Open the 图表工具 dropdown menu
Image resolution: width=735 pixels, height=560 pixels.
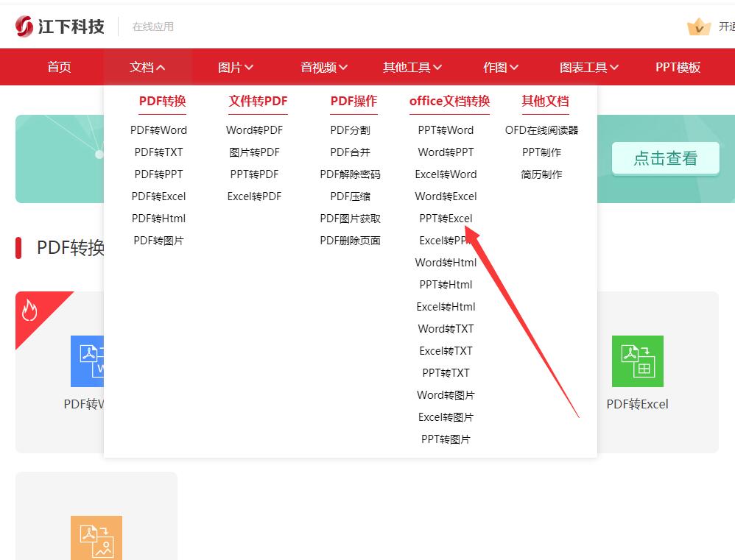[x=588, y=66]
